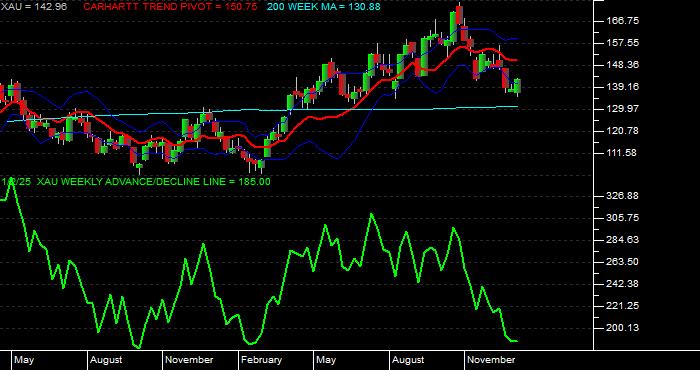Click the XAU = 142.96 label
This screenshot has height=370, width=700.
(34, 7)
